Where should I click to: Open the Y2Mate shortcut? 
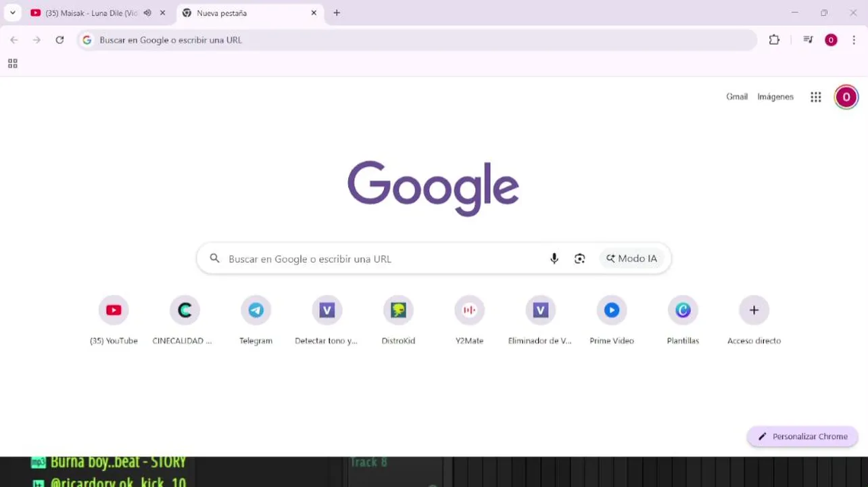point(469,320)
